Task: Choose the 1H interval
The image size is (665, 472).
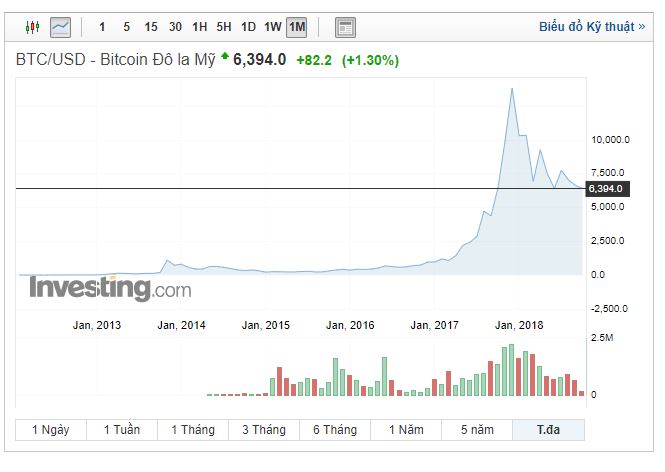Action: click(200, 27)
